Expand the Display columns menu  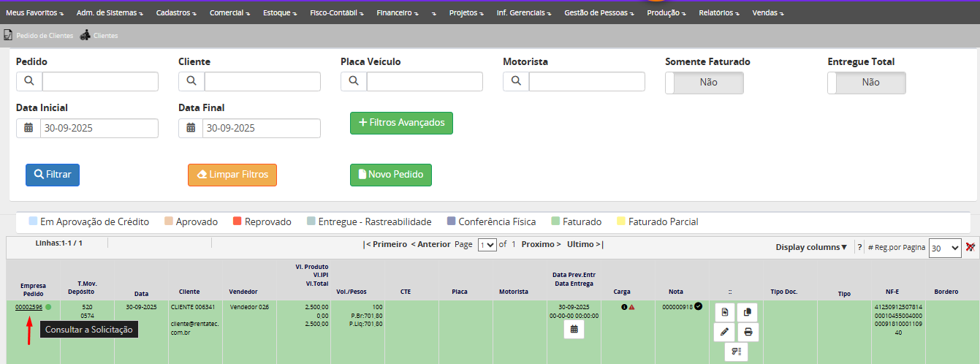(x=811, y=247)
